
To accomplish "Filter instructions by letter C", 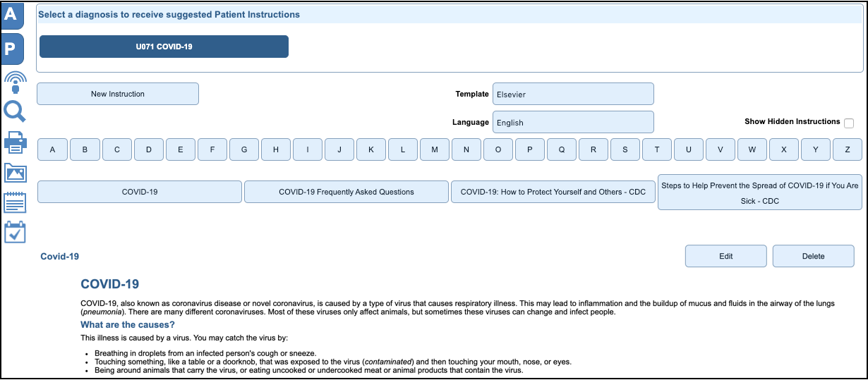I will 117,149.
